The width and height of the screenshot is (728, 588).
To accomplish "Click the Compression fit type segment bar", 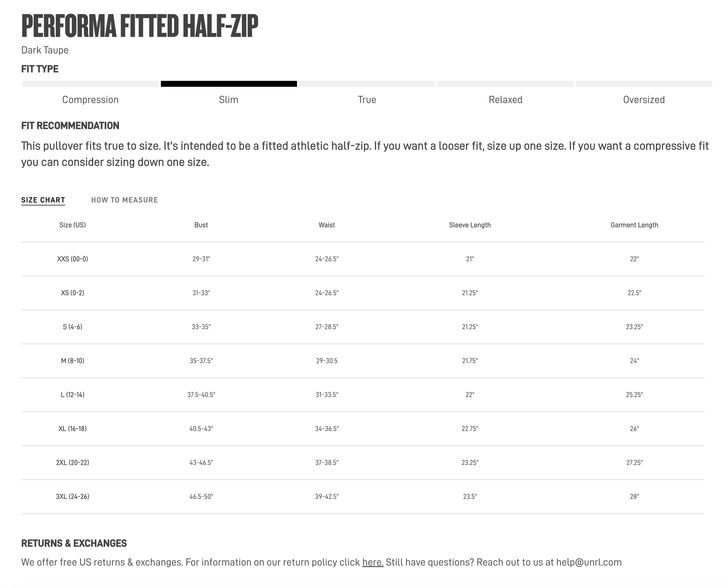I will coord(91,84).
